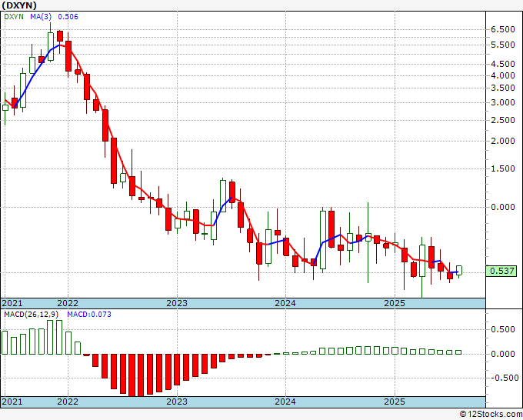Click 2022 on the MACD timeline

[68, 402]
